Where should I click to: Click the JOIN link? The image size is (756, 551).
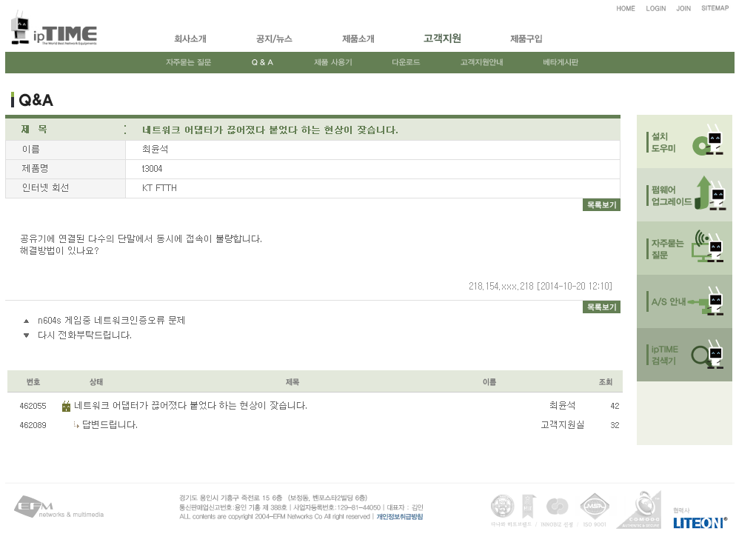[683, 9]
